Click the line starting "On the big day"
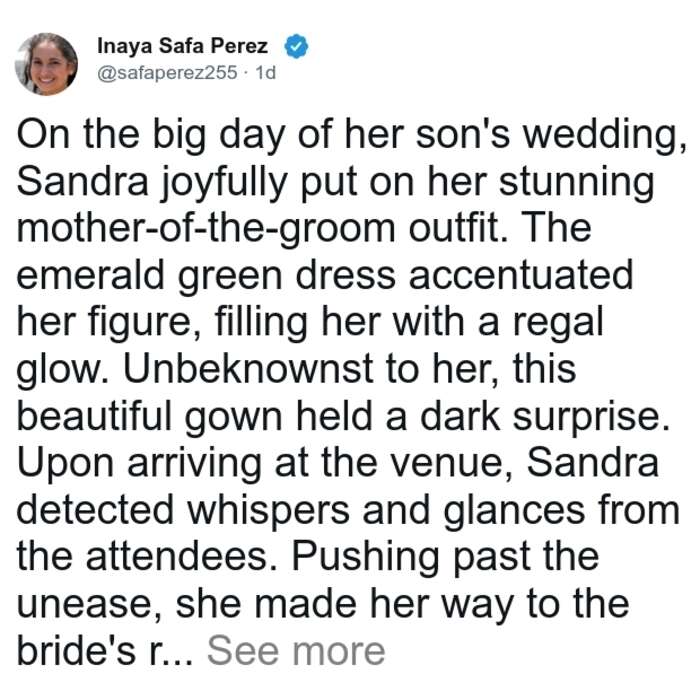Viewport: 700px width, 700px height. tap(352, 136)
